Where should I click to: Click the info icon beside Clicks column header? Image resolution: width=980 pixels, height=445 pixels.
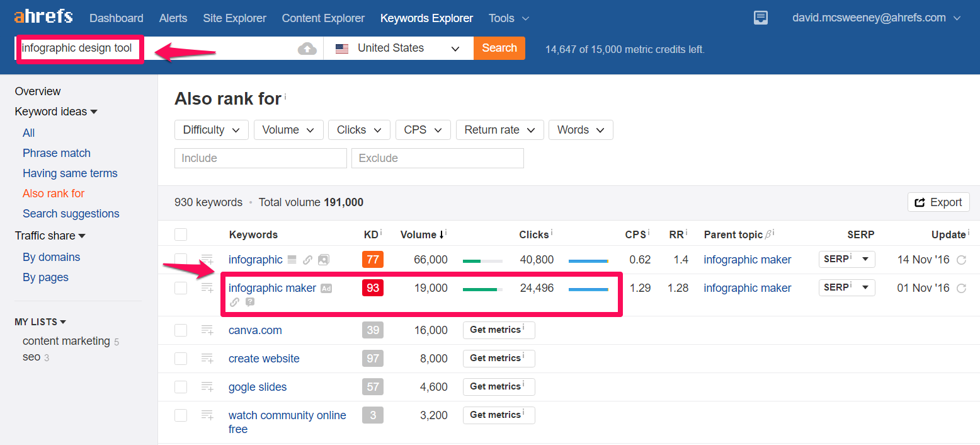552,233
